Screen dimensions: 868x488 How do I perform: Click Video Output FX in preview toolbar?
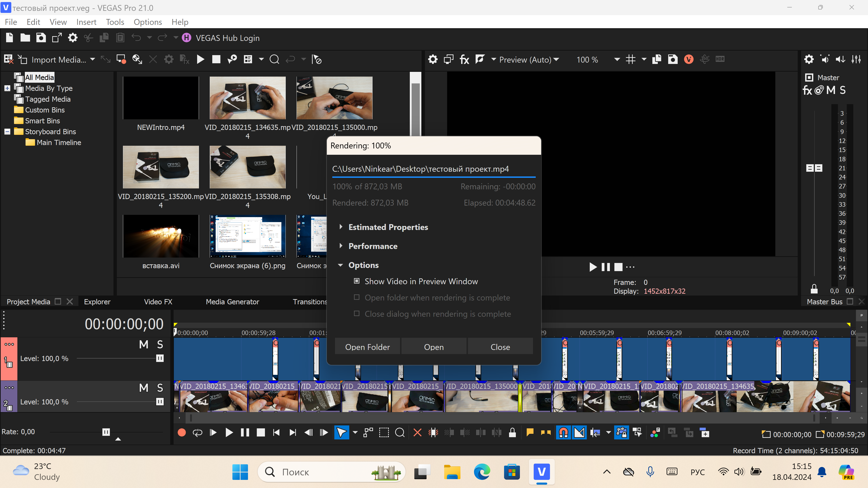(464, 60)
